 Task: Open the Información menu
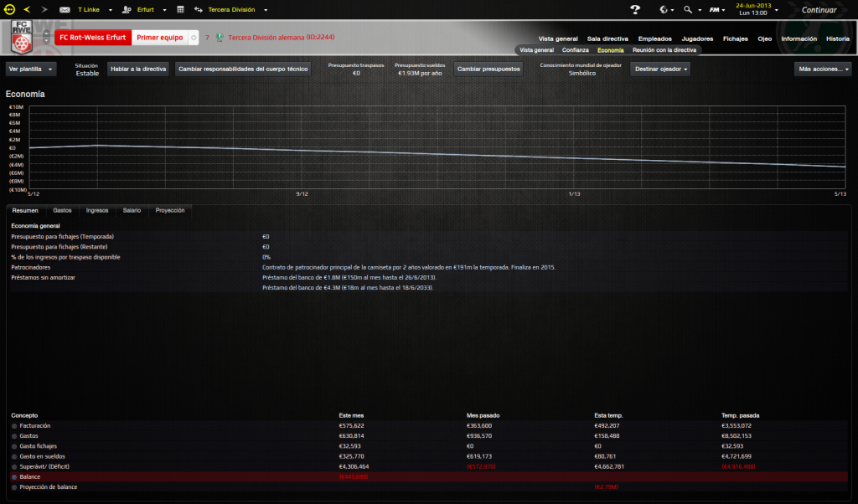tap(799, 39)
